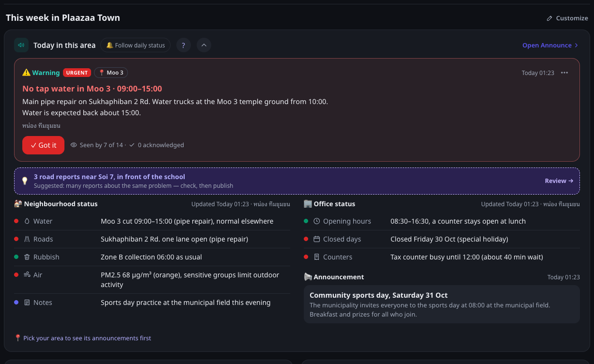The image size is (594, 364).
Task: Open the three-dot menu on the warning card
Action: pyautogui.click(x=564, y=73)
